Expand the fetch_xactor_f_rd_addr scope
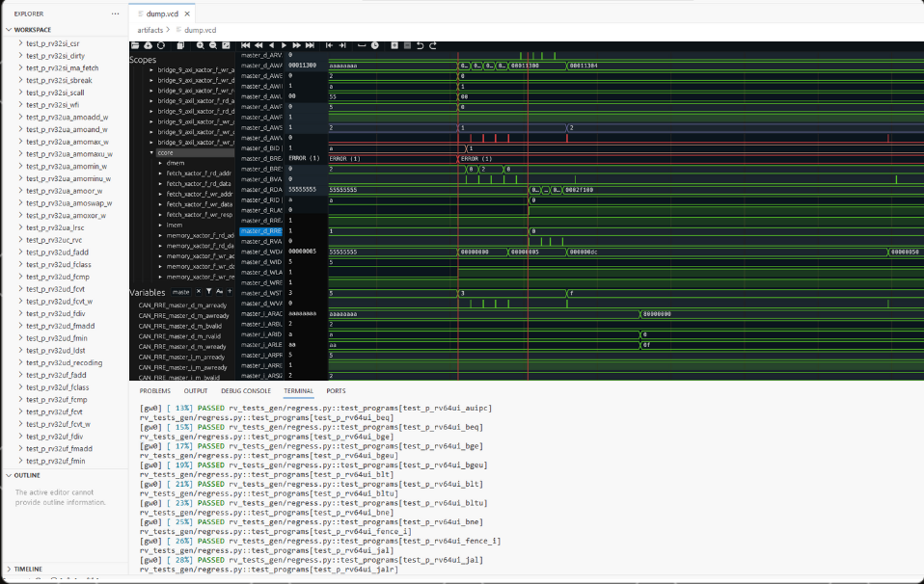 [x=160, y=173]
